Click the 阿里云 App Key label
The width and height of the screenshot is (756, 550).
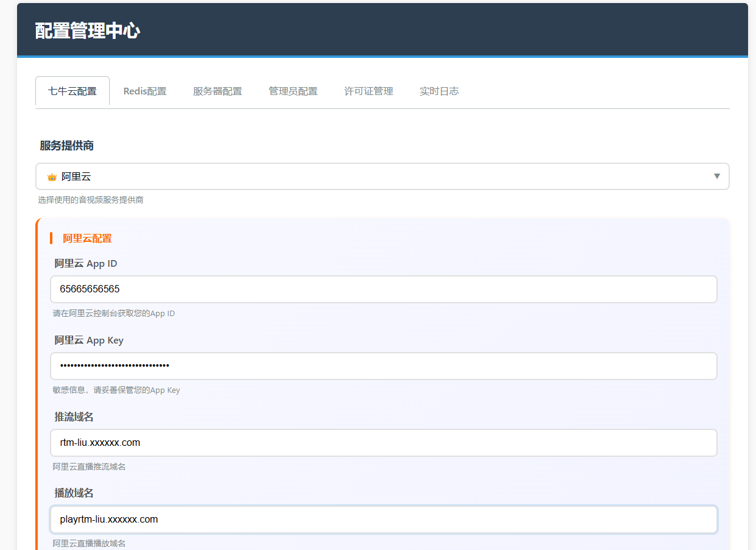[89, 340]
